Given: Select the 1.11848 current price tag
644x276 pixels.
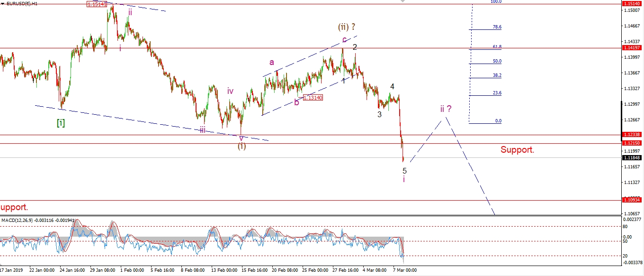Looking at the screenshot, I should (x=632, y=157).
